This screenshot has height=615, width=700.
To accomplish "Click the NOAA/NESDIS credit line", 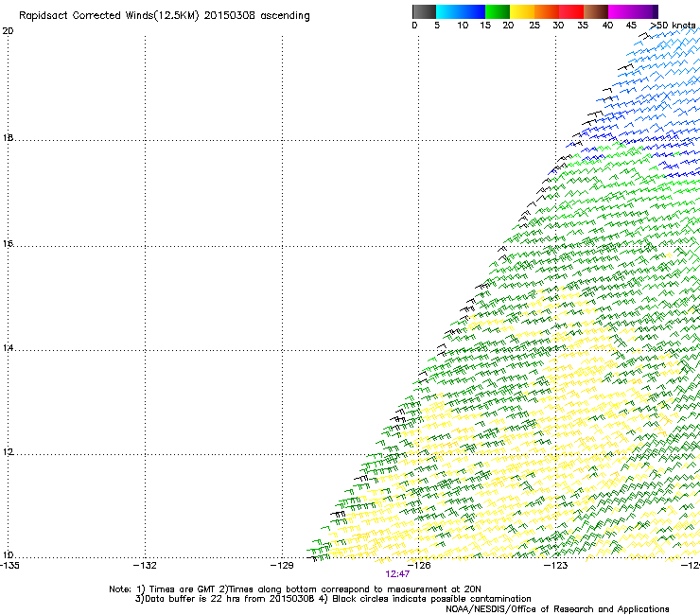I will [557, 609].
